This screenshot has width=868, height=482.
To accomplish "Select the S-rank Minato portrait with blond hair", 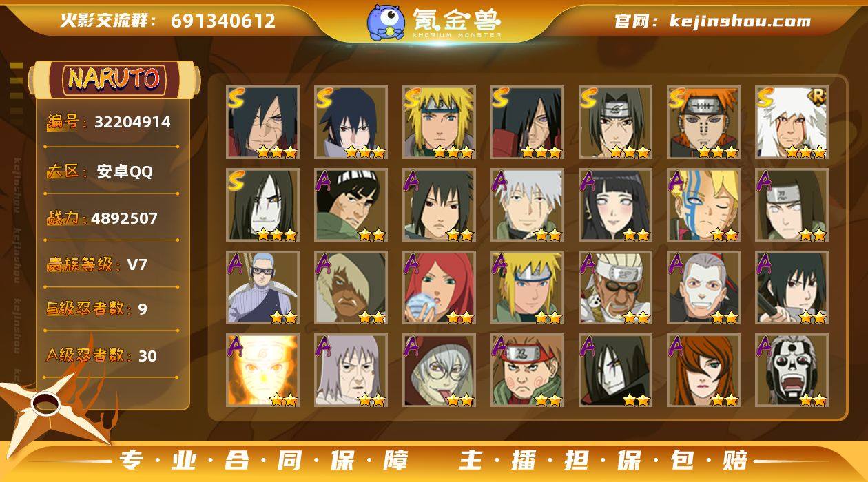I will click(440, 123).
